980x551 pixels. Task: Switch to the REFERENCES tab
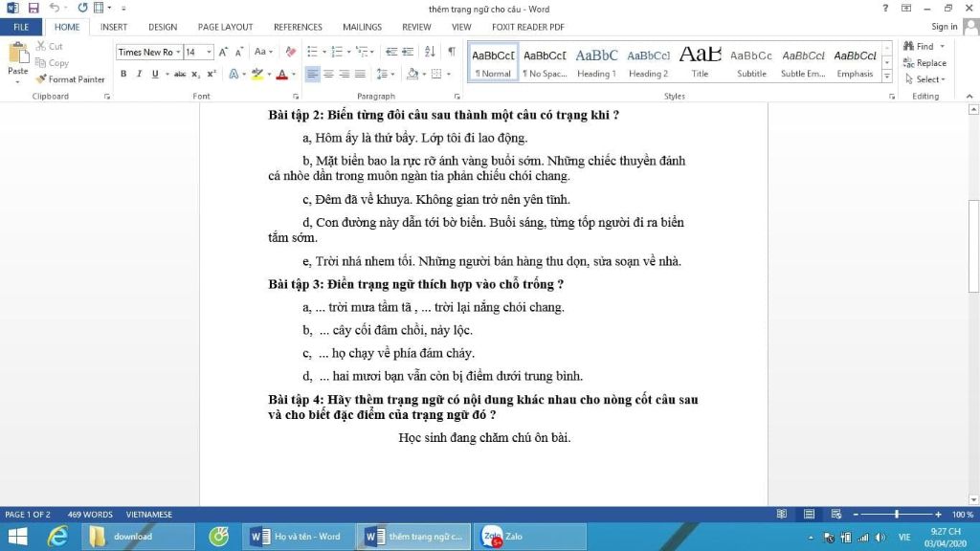click(298, 27)
